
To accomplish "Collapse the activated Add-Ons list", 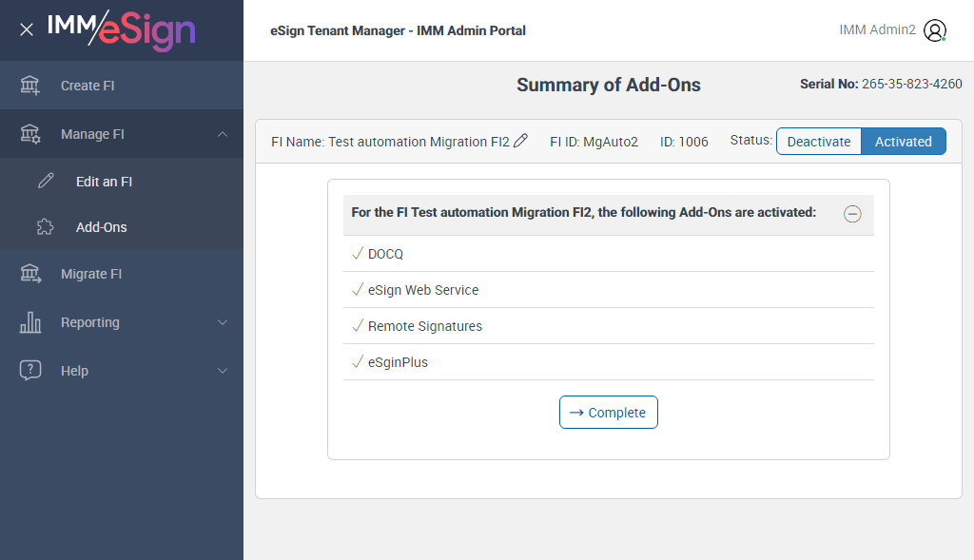I will 852,214.
